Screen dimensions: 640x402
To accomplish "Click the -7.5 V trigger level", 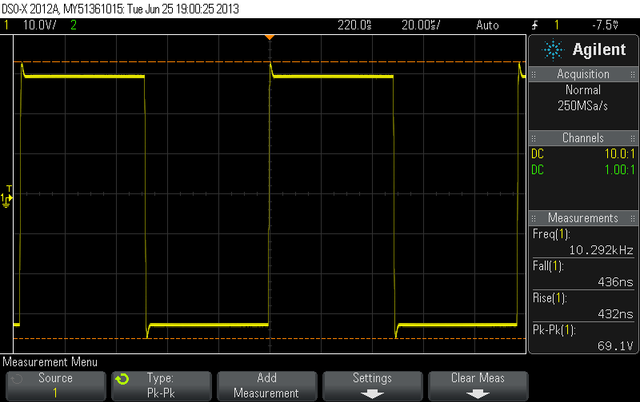I will coord(605,25).
